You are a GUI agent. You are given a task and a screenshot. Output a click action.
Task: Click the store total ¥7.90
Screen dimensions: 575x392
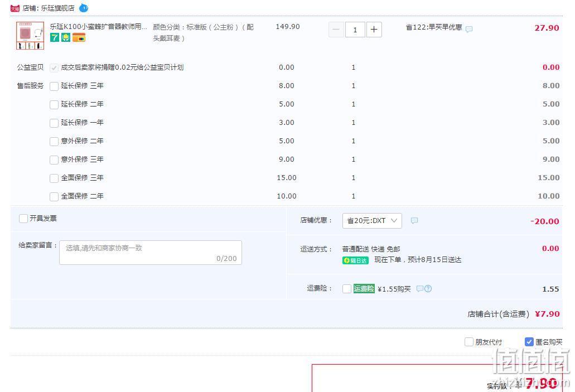(x=548, y=314)
